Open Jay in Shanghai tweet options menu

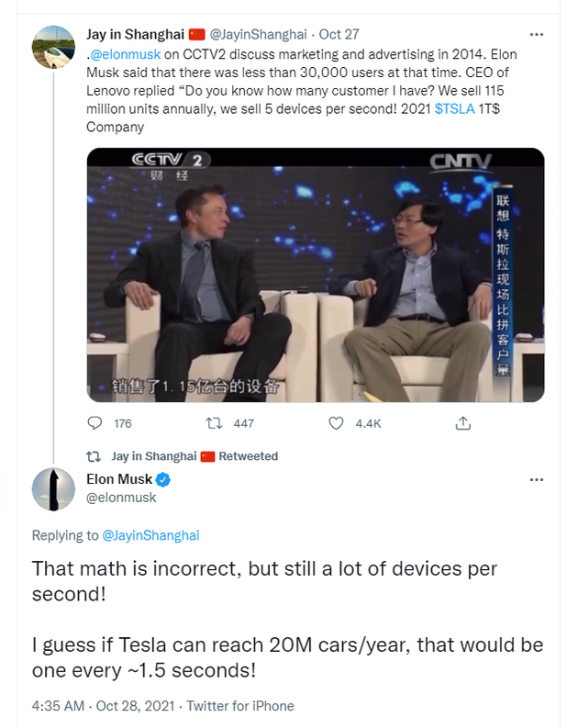point(537,34)
